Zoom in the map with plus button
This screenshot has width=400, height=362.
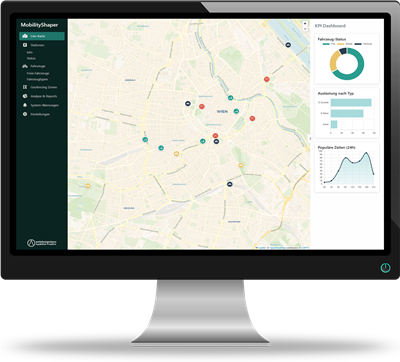pos(305,24)
